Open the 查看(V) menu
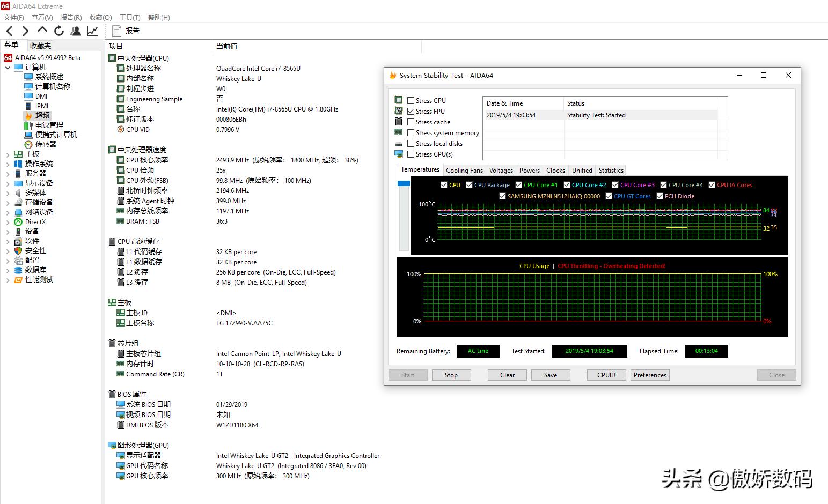Viewport: 828px width, 504px height. (x=42, y=18)
